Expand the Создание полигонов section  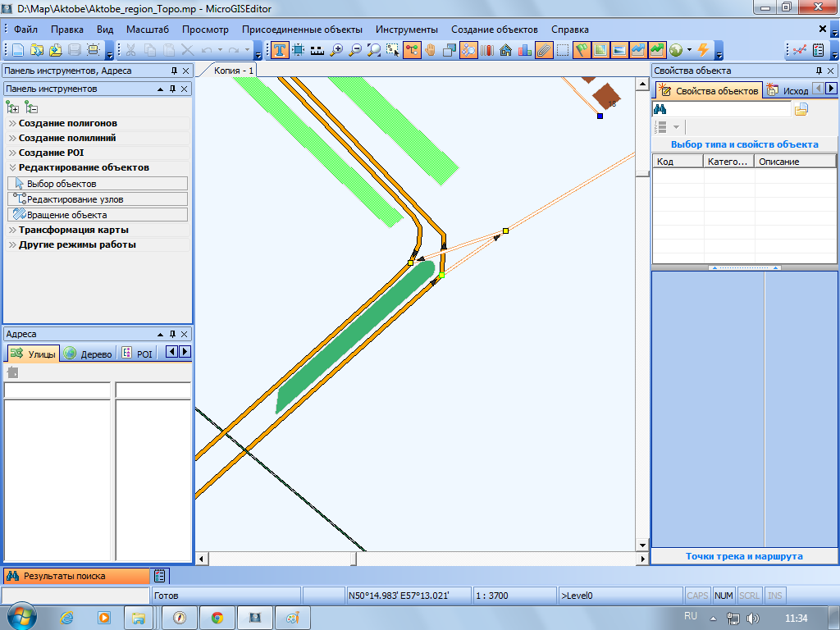67,123
